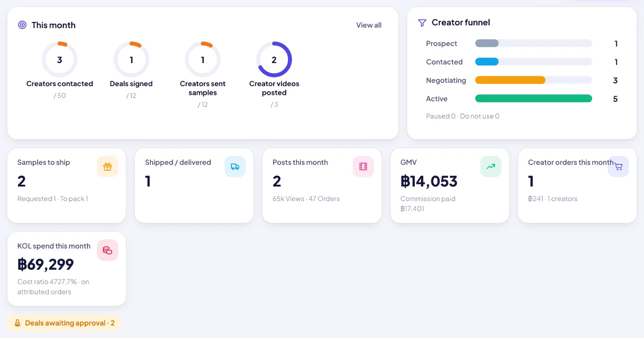Image resolution: width=644 pixels, height=338 pixels.
Task: Click the bell icon in Deals awaiting approval
Action: coord(17,323)
